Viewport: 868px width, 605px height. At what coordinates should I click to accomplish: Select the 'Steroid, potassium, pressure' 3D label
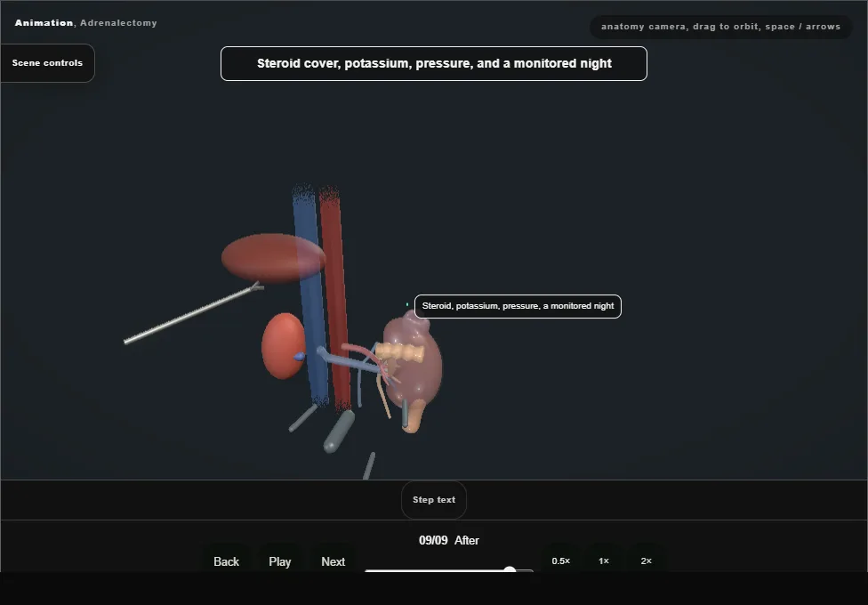click(518, 306)
